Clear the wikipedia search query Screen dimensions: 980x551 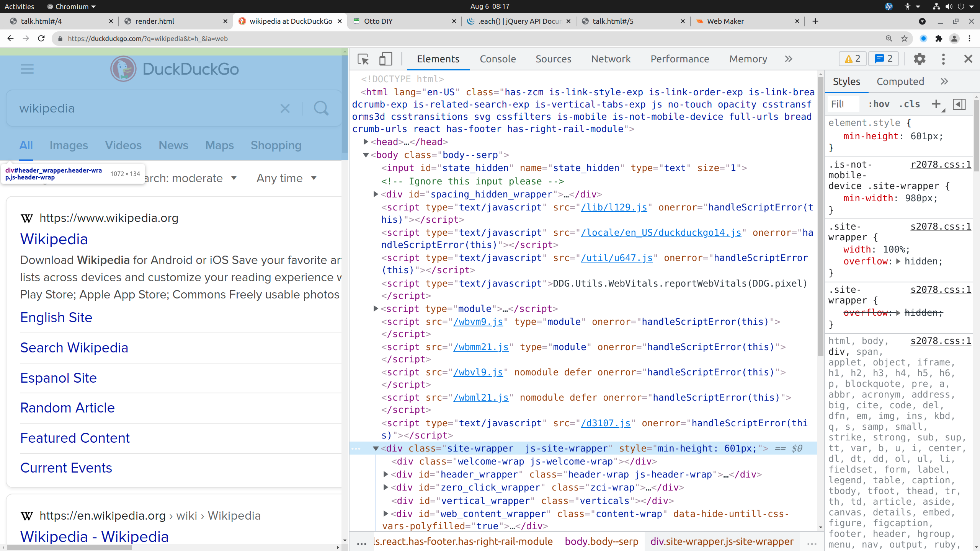pyautogui.click(x=285, y=108)
